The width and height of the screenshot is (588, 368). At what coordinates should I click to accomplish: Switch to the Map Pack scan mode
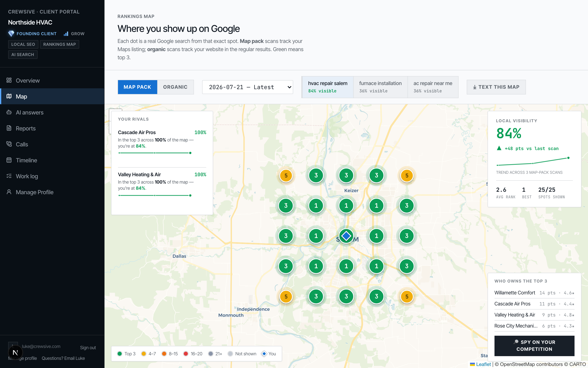point(137,87)
